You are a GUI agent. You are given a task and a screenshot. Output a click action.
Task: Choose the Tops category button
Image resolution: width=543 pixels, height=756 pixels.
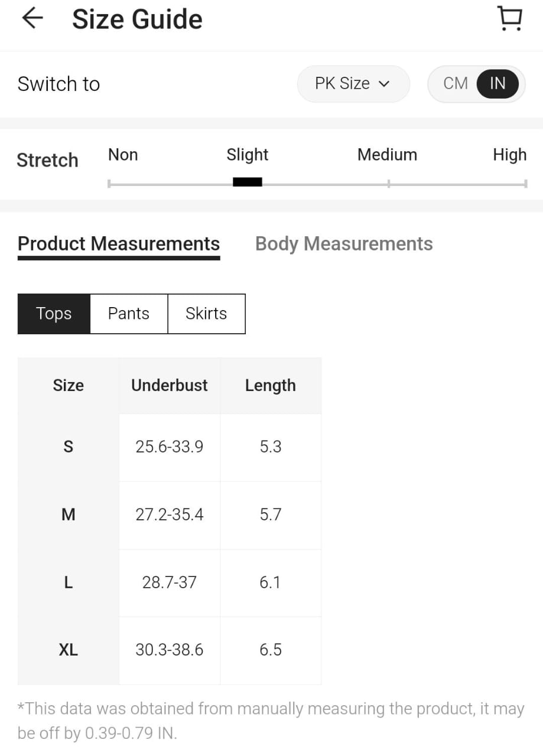[x=54, y=314]
